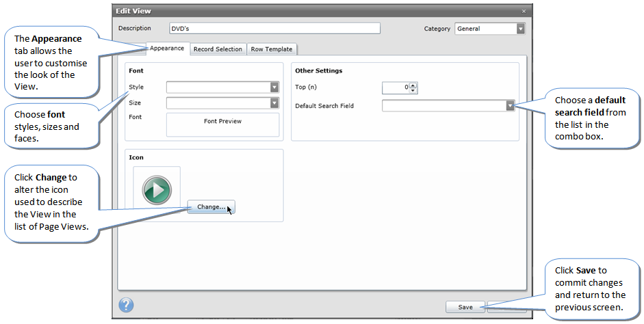Image resolution: width=644 pixels, height=324 pixels.
Task: Expand the font Size combo box
Action: pos(274,103)
